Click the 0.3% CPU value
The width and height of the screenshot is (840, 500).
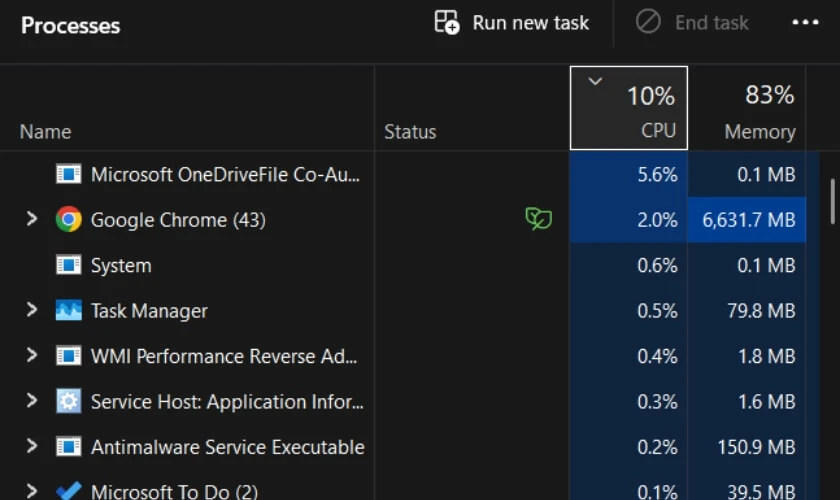click(657, 402)
